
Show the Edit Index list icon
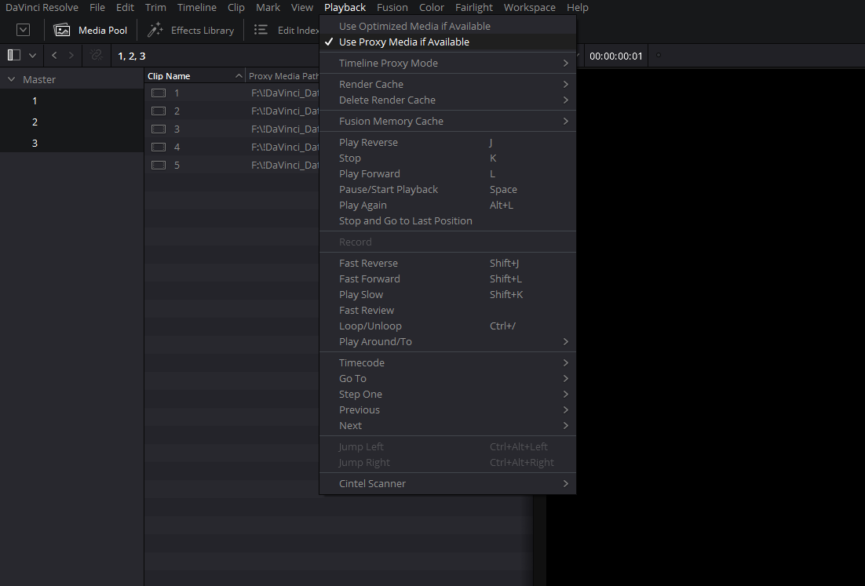260,30
